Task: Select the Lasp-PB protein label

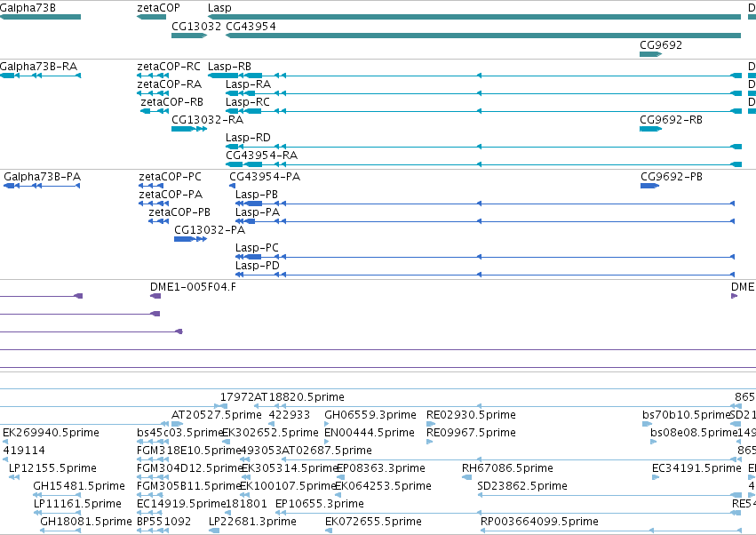Action: (x=257, y=195)
